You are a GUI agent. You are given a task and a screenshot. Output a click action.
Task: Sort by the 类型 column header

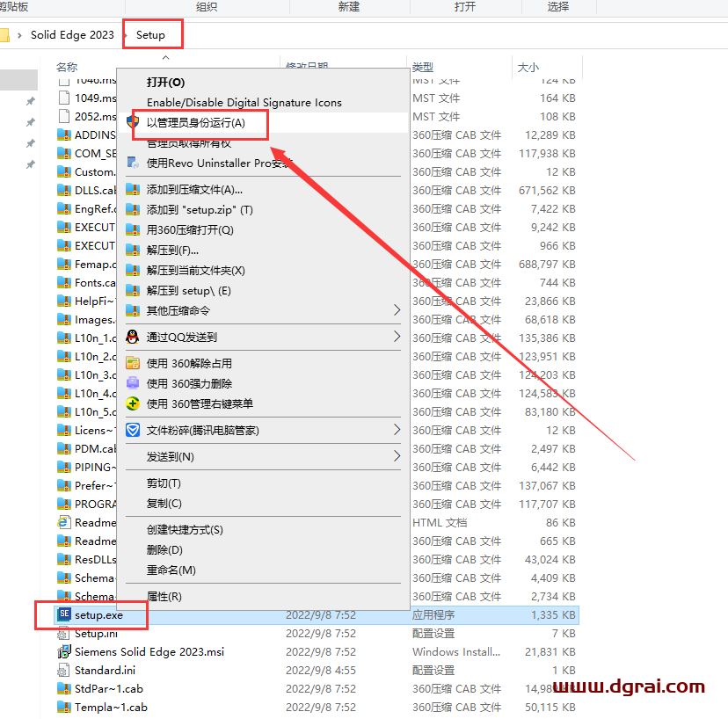[x=423, y=68]
